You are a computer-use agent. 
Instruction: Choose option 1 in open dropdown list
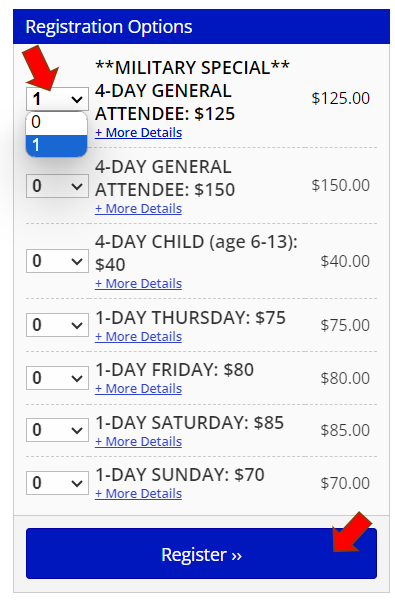tap(57, 145)
